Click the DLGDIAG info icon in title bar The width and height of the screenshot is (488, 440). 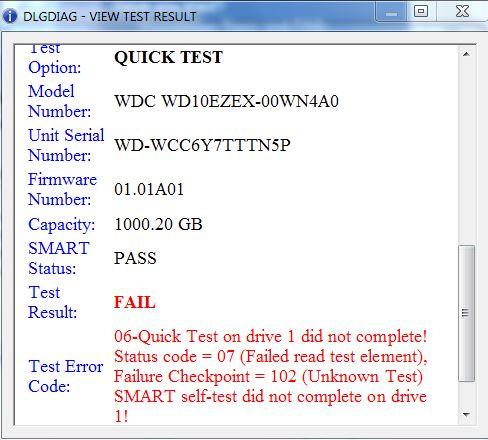coord(10,16)
